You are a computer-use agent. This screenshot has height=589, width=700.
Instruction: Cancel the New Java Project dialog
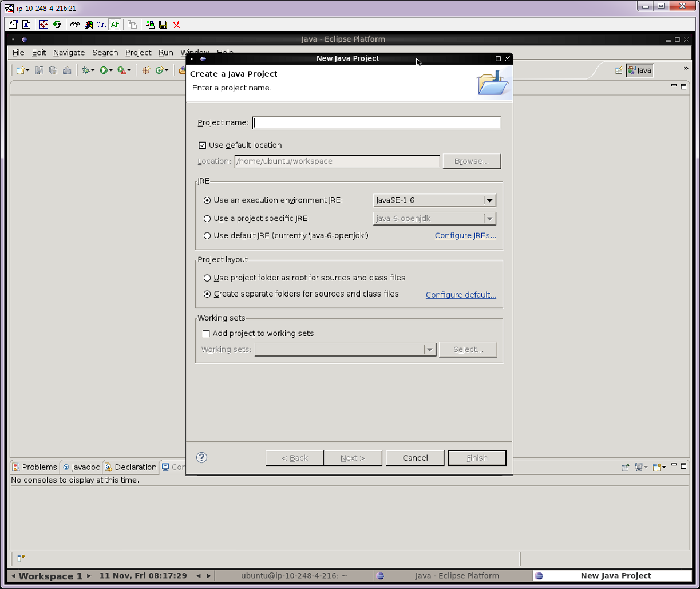[415, 458]
